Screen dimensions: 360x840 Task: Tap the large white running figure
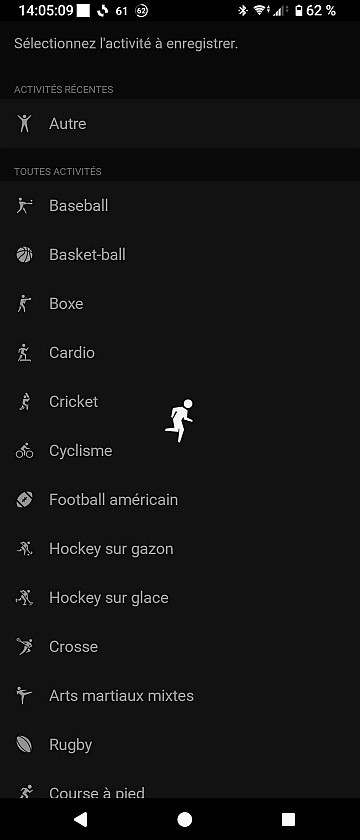tap(179, 421)
